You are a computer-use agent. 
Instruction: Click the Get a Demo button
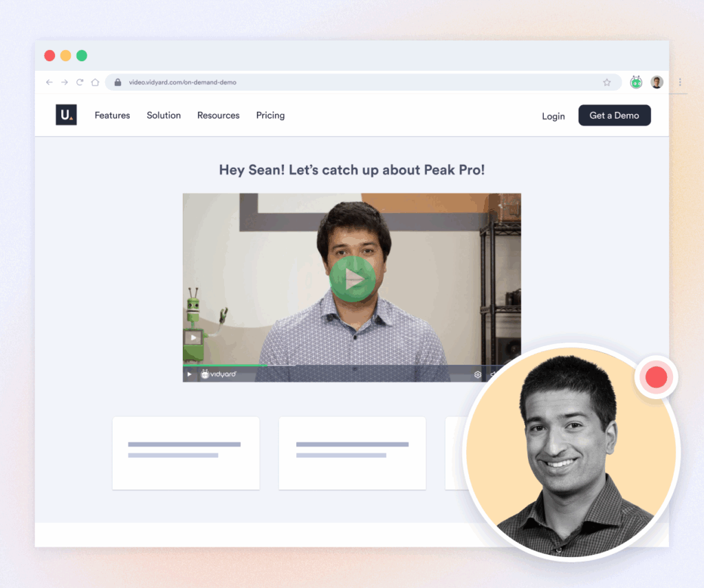[614, 115]
